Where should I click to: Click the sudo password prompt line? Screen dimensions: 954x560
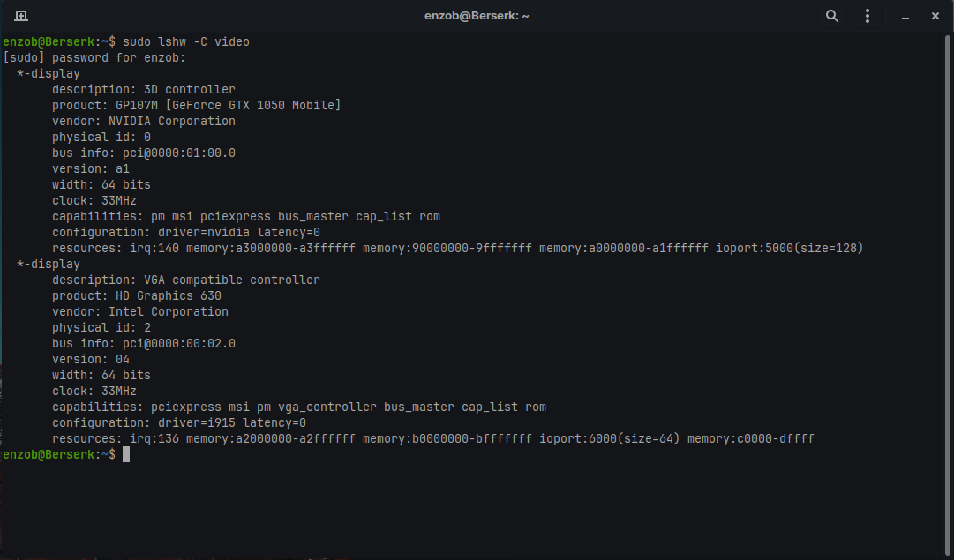[94, 57]
